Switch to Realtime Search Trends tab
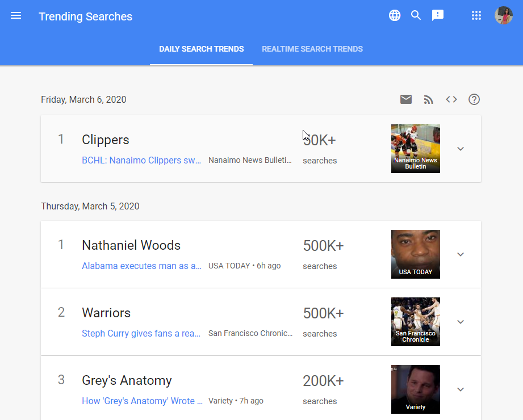The height and width of the screenshot is (420, 523). click(x=312, y=49)
